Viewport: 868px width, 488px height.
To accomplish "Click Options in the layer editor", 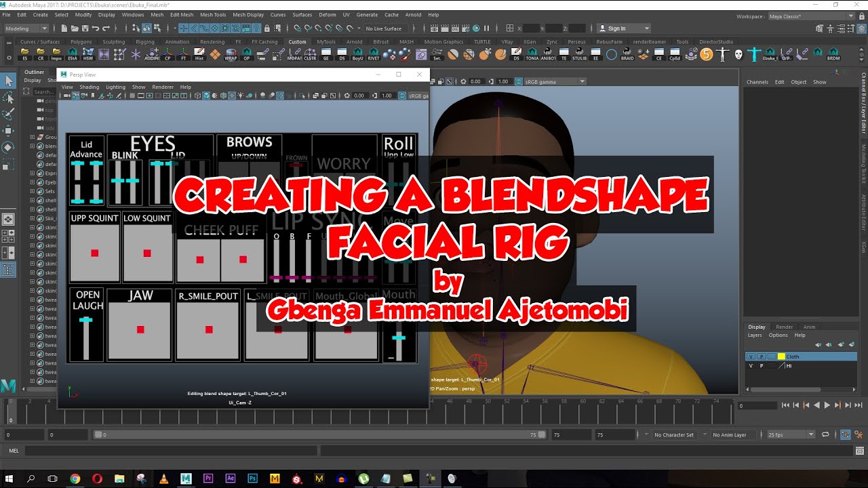I will click(x=778, y=335).
